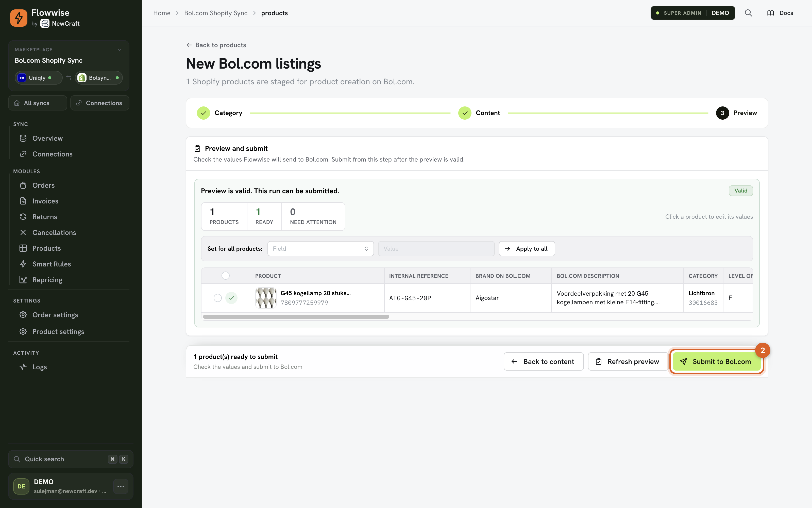
Task: Click the All syncs button
Action: tap(38, 103)
